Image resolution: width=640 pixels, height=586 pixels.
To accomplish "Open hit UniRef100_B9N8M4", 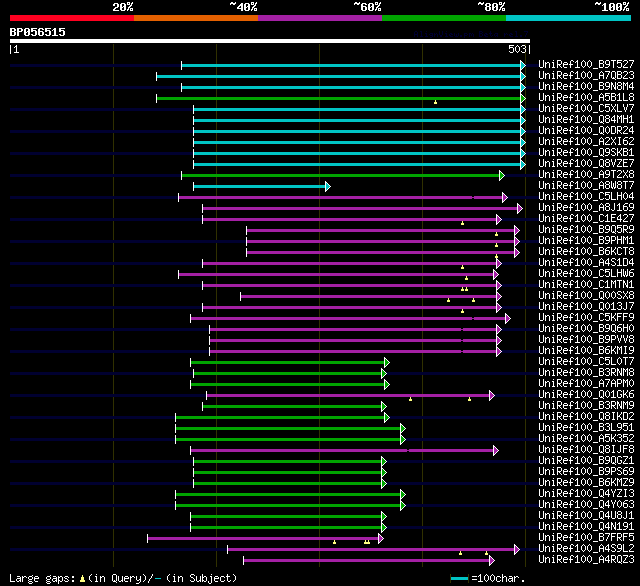I will 586,86.
